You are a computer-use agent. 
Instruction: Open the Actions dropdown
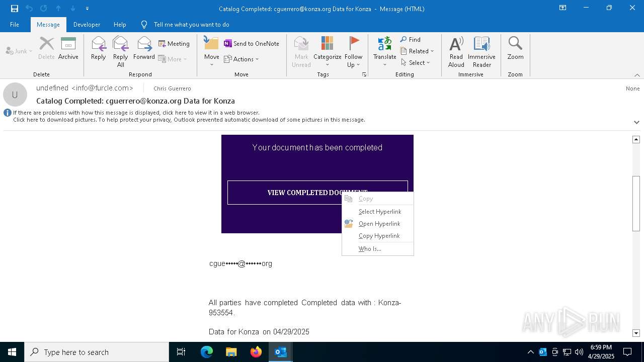coord(242,59)
